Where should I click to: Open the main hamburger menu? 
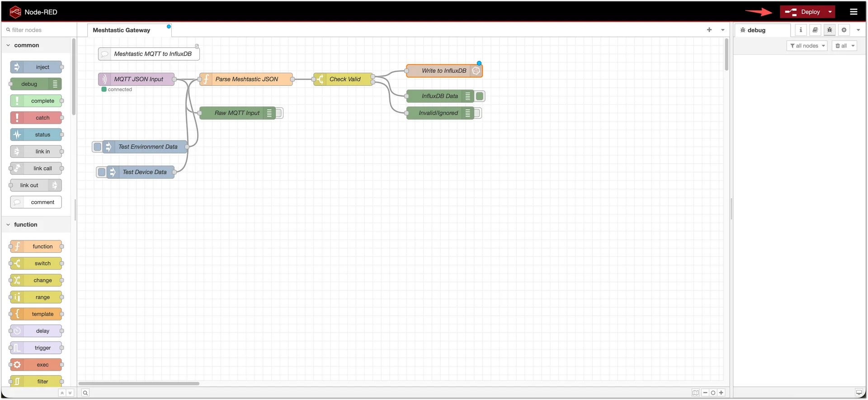(x=854, y=12)
